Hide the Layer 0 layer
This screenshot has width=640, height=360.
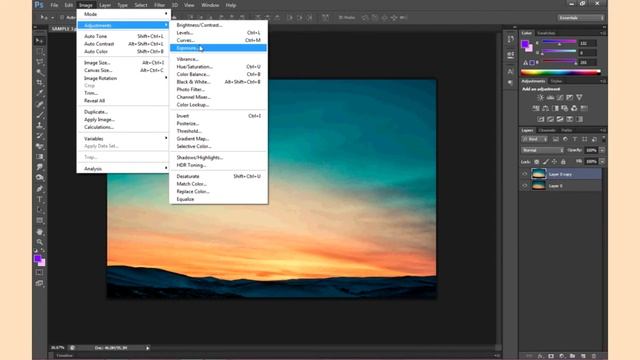coord(525,186)
